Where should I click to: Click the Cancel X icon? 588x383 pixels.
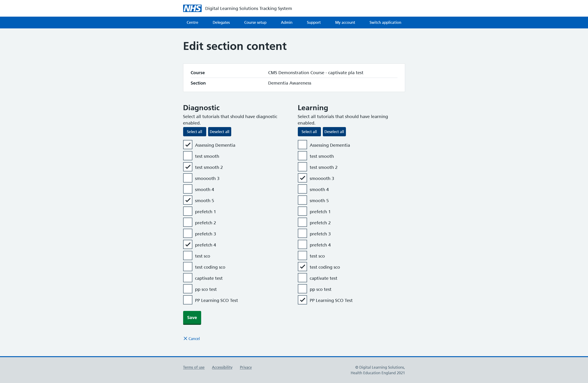(185, 338)
